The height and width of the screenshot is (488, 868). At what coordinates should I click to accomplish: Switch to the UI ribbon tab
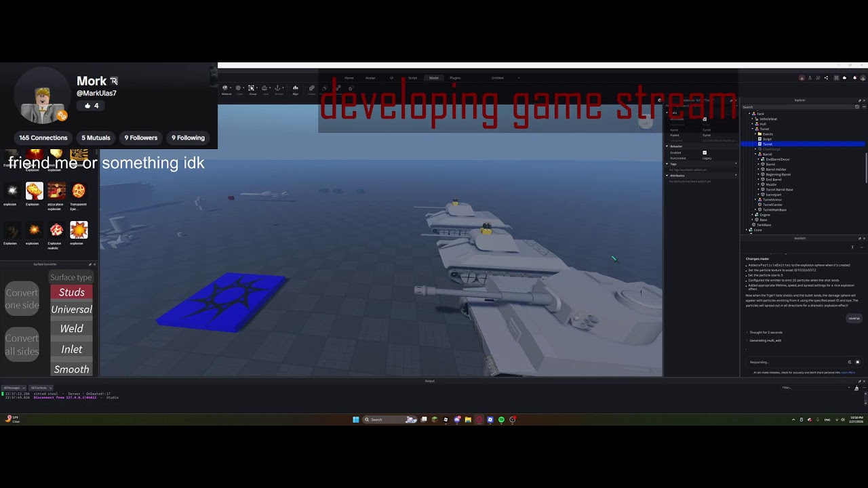click(391, 78)
